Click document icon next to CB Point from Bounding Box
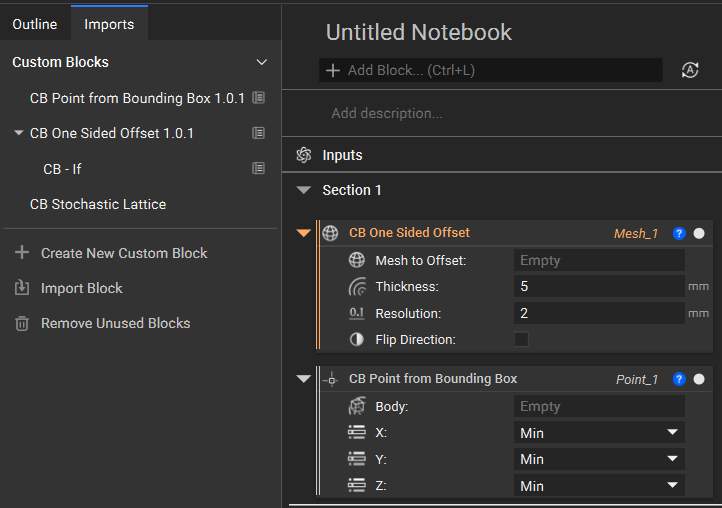The image size is (722, 508). pos(258,98)
